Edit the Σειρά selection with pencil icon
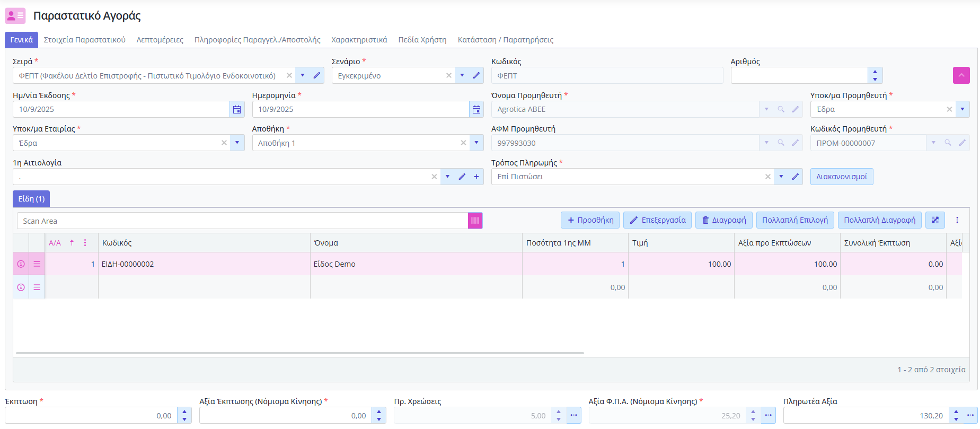The image size is (980, 429). [316, 75]
